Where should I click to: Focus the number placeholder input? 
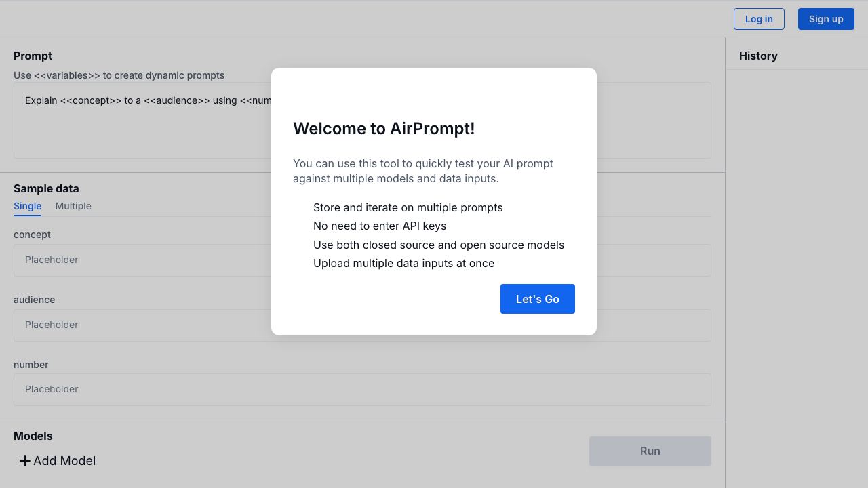pyautogui.click(x=362, y=390)
